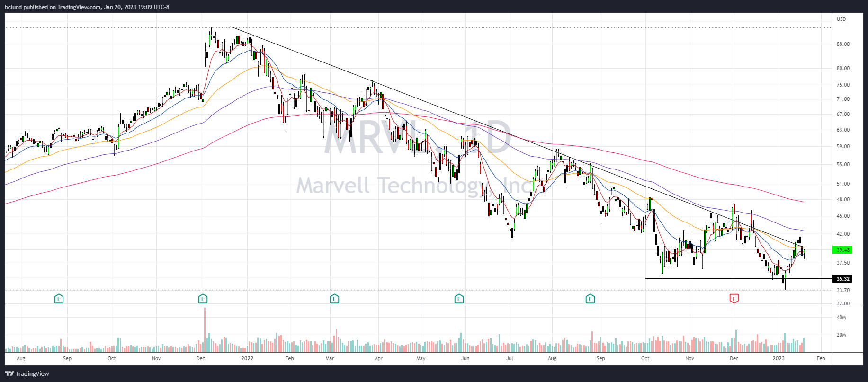This screenshot has height=382, width=868.
Task: Click the green 39.48 current price label
Action: [x=842, y=250]
